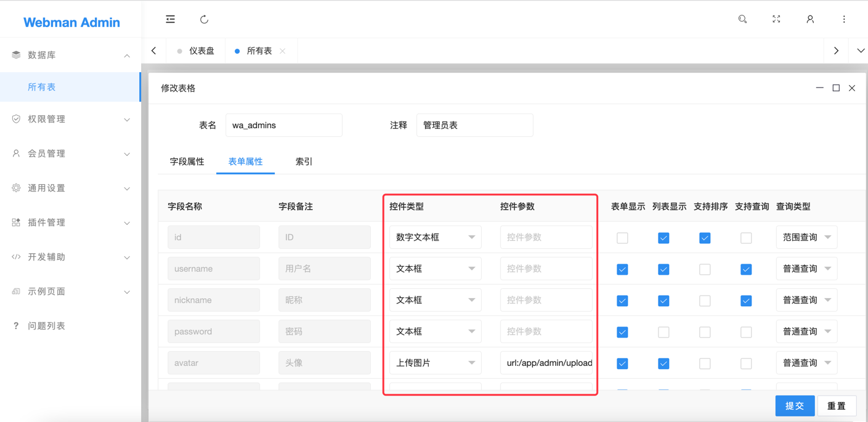Viewport: 868px width, 422px height.
Task: Uncheck 支持排序 for id row
Action: pyautogui.click(x=705, y=238)
